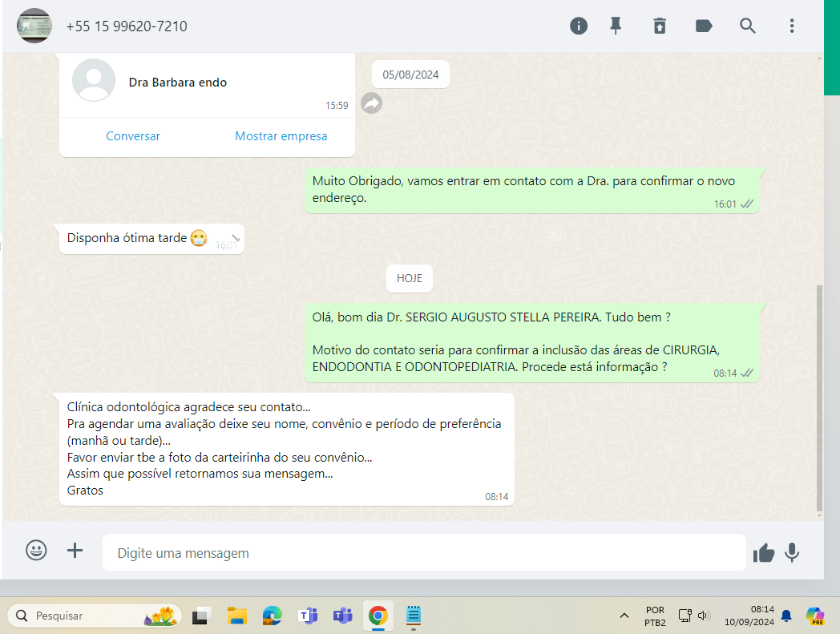Click the HOJE date badge

(x=410, y=278)
